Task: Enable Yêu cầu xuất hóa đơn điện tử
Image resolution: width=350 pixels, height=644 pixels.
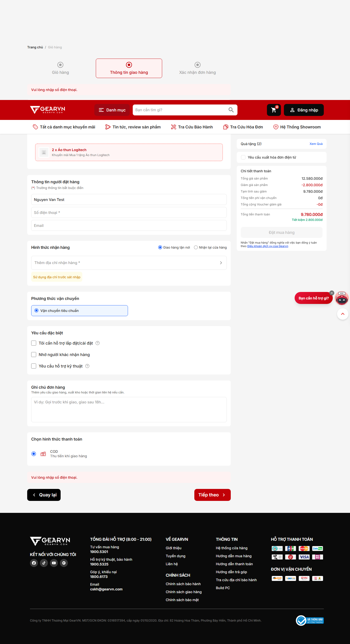Action: 243,157
